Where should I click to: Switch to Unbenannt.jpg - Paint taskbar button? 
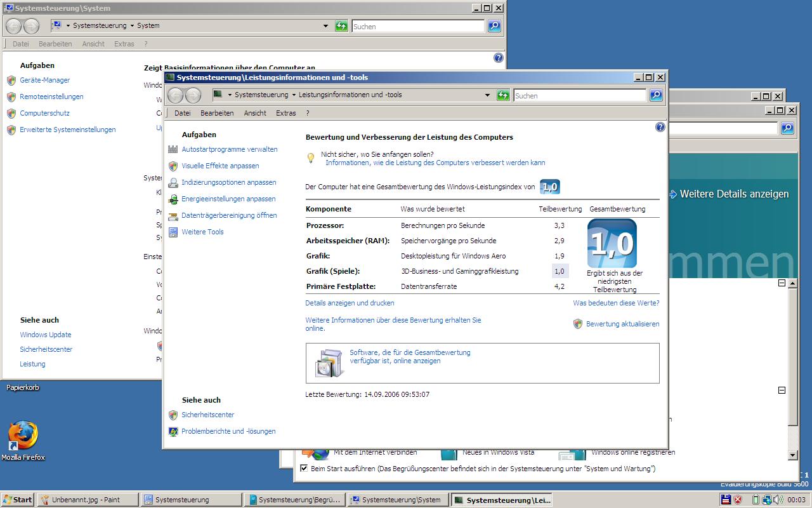pos(88,500)
